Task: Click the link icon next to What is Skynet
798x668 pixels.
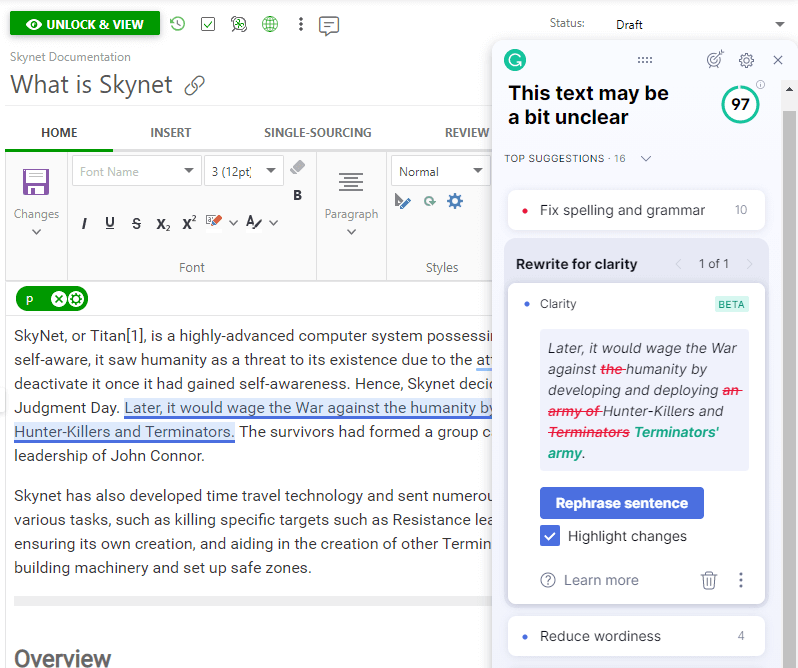Action: coord(194,85)
